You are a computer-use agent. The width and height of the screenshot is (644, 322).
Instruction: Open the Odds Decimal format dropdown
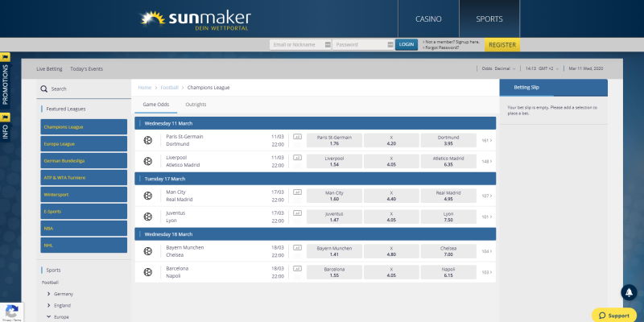click(498, 69)
